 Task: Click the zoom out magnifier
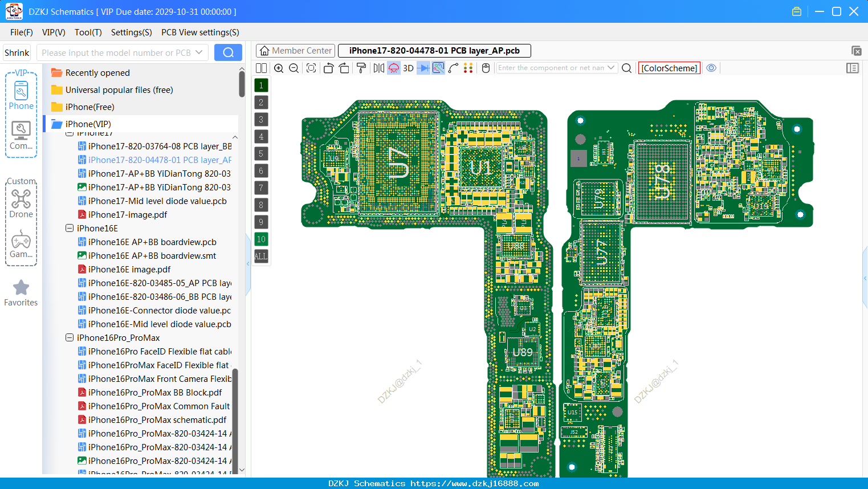294,68
